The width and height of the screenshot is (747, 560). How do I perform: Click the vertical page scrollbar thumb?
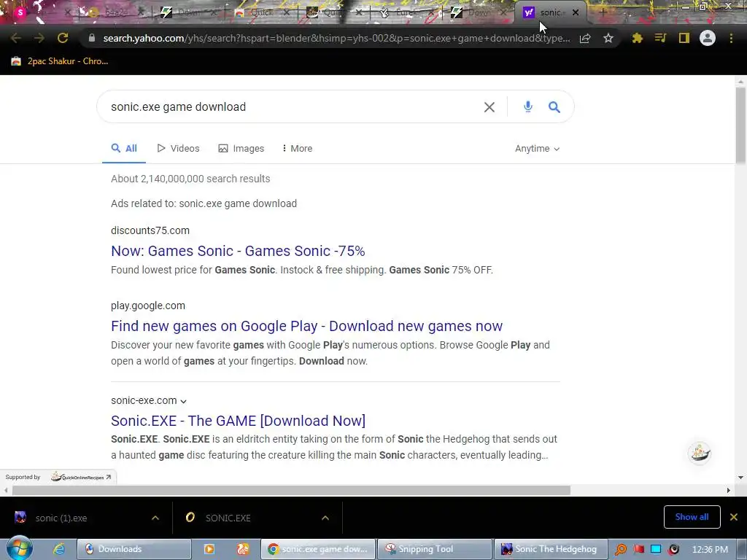(x=740, y=125)
